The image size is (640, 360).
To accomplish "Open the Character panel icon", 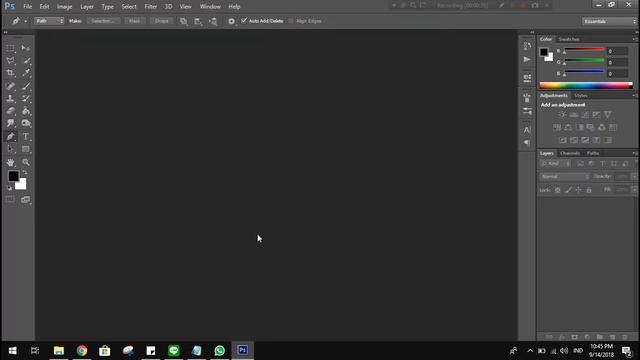I will (527, 130).
